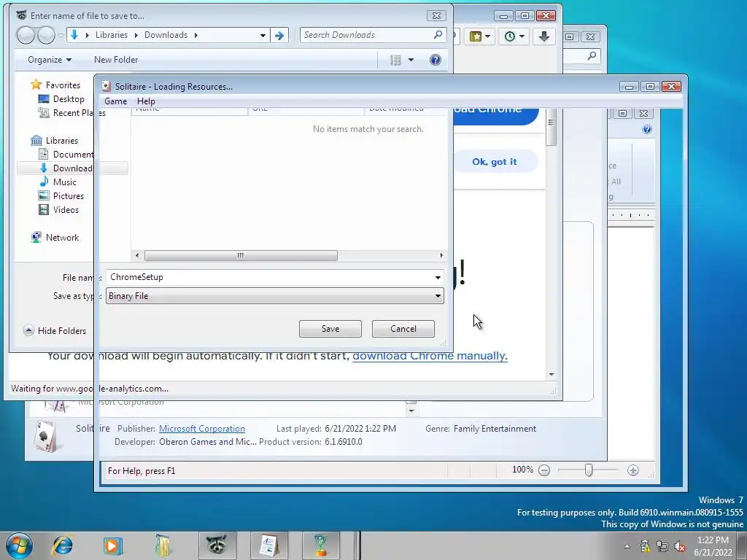Click the Ok, got it button

coord(495,161)
